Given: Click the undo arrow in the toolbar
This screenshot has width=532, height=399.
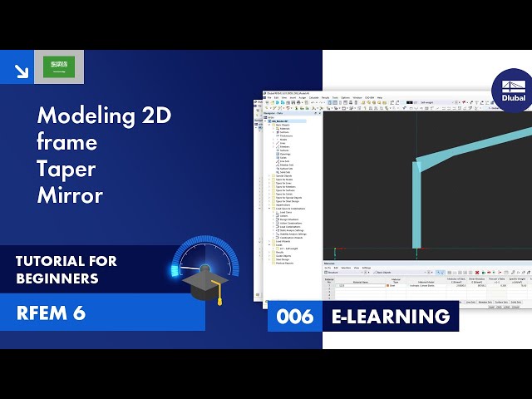Looking at the screenshot, I should coord(313,102).
